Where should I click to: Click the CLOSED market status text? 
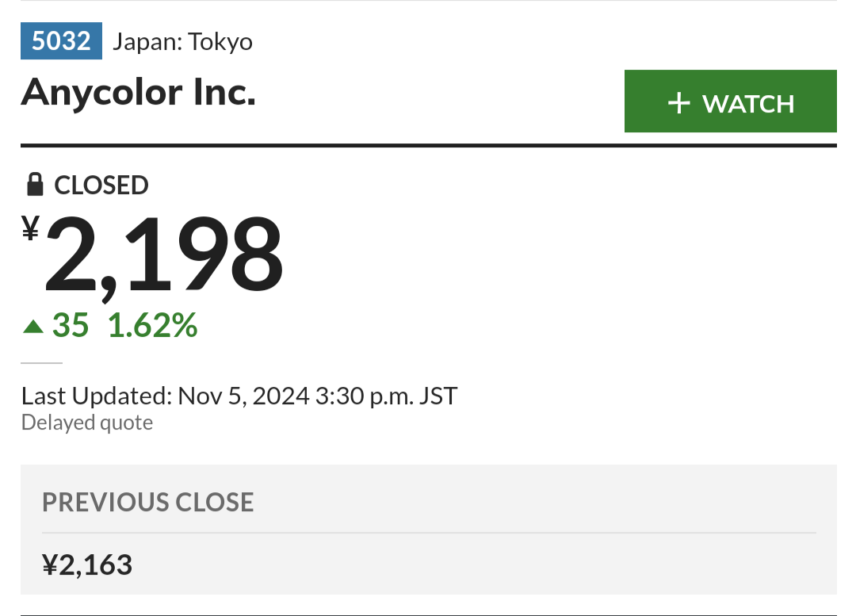pos(101,186)
